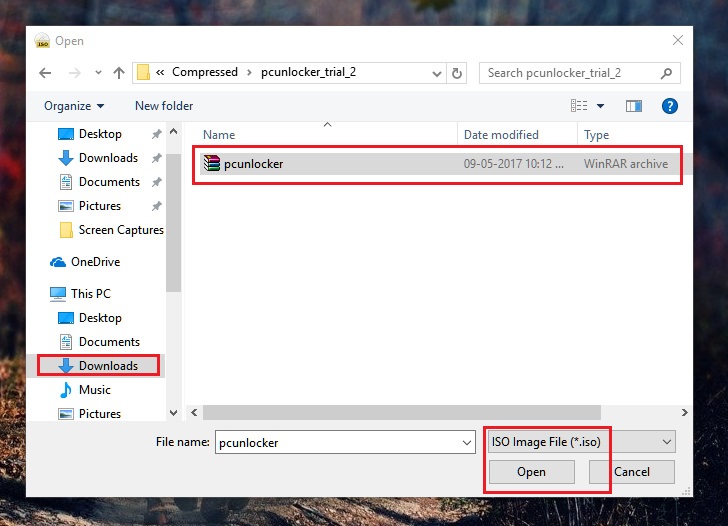Click the Cancel button
The image size is (728, 526).
coord(632,472)
